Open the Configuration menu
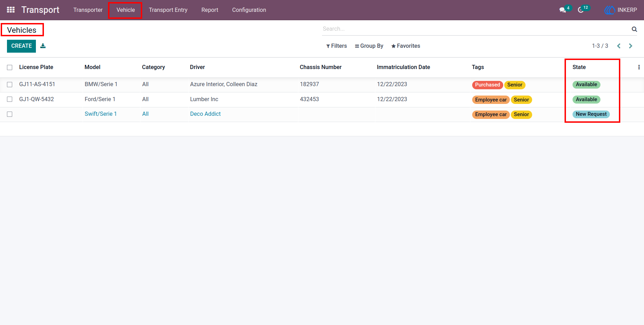The width and height of the screenshot is (644, 325). [249, 10]
